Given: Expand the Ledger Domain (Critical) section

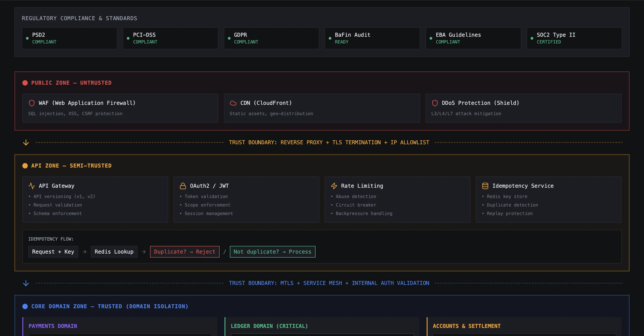Looking at the screenshot, I should coord(269,326).
